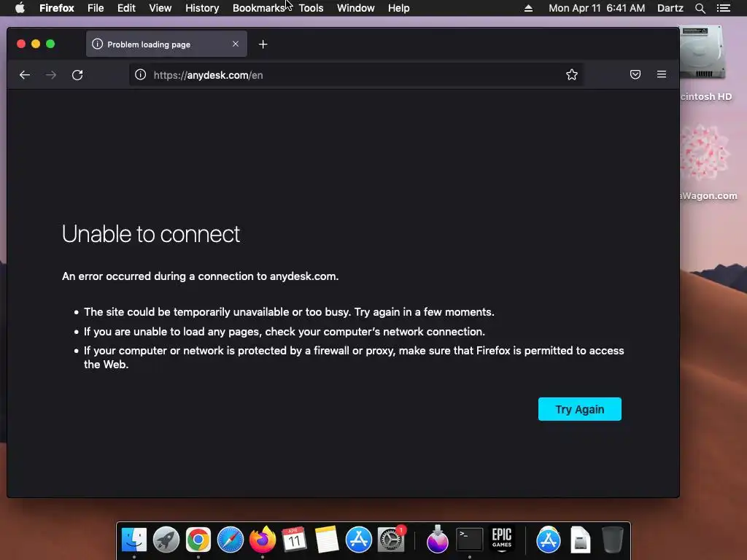The height and width of the screenshot is (560, 747).
Task: Click the eject icon in menu bar
Action: pyautogui.click(x=528, y=8)
